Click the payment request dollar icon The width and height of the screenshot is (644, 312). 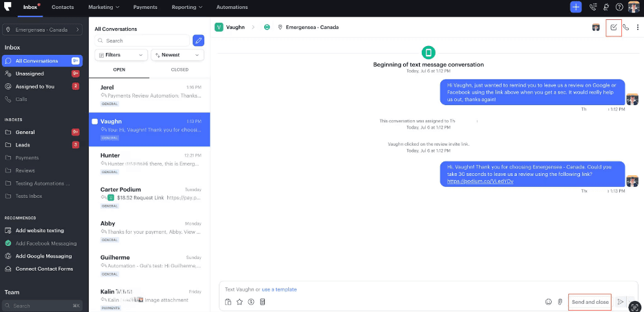(x=251, y=302)
